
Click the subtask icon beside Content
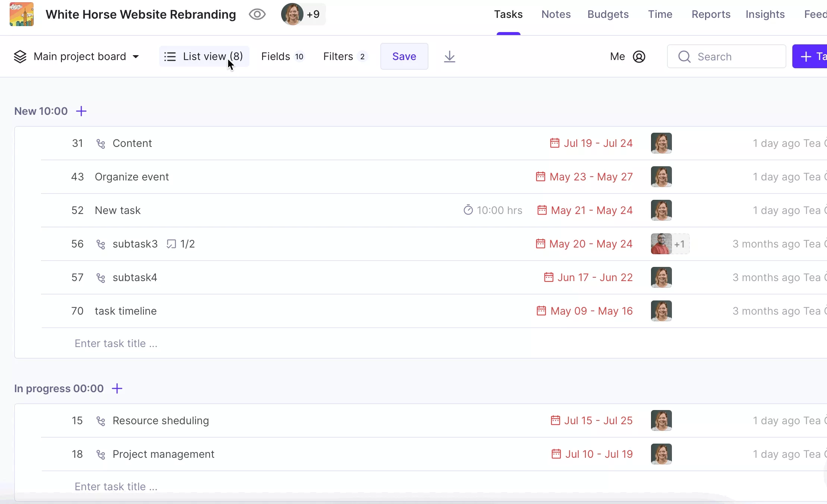coord(101,144)
